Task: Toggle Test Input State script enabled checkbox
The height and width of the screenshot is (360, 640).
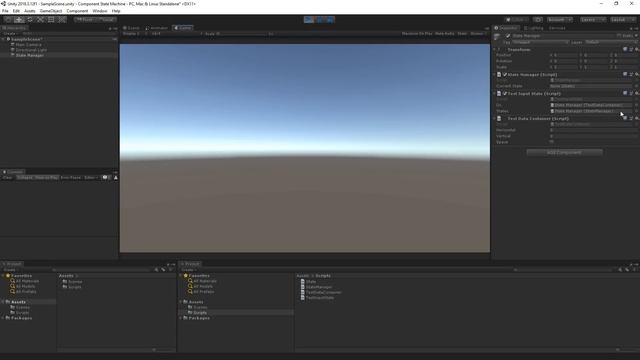Action: pos(505,93)
